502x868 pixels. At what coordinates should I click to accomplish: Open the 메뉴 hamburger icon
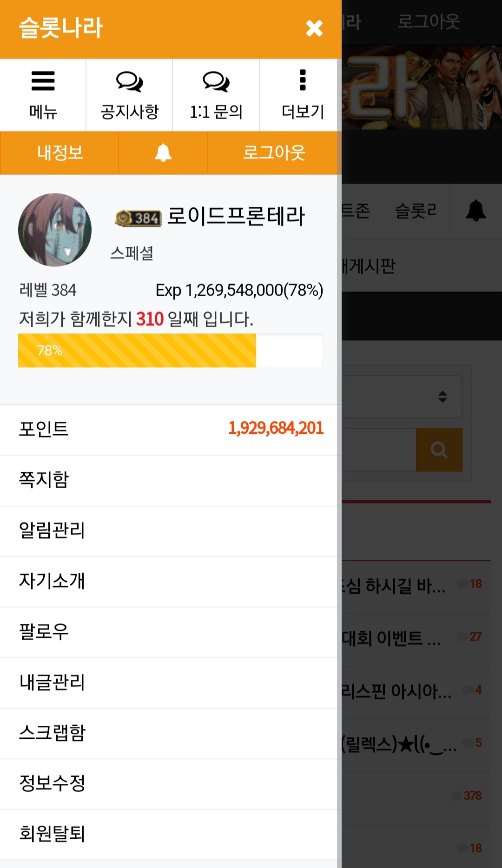43,81
